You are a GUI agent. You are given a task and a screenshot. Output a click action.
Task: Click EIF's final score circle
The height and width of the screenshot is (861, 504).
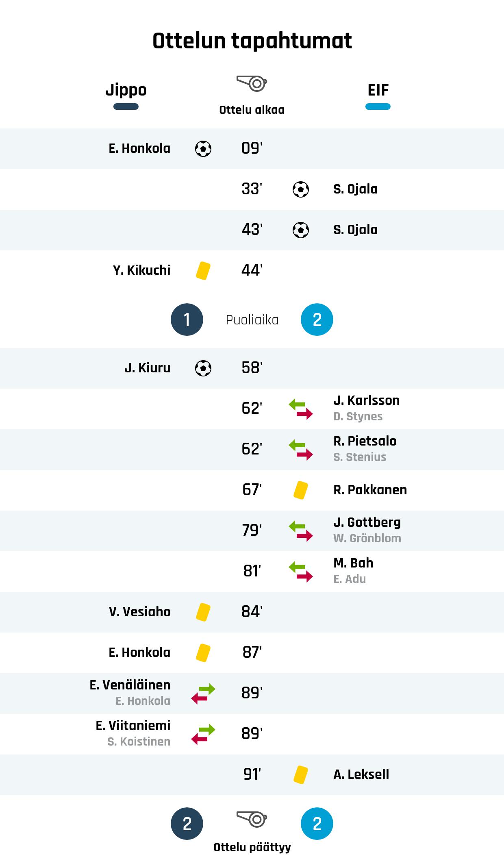coord(317,824)
